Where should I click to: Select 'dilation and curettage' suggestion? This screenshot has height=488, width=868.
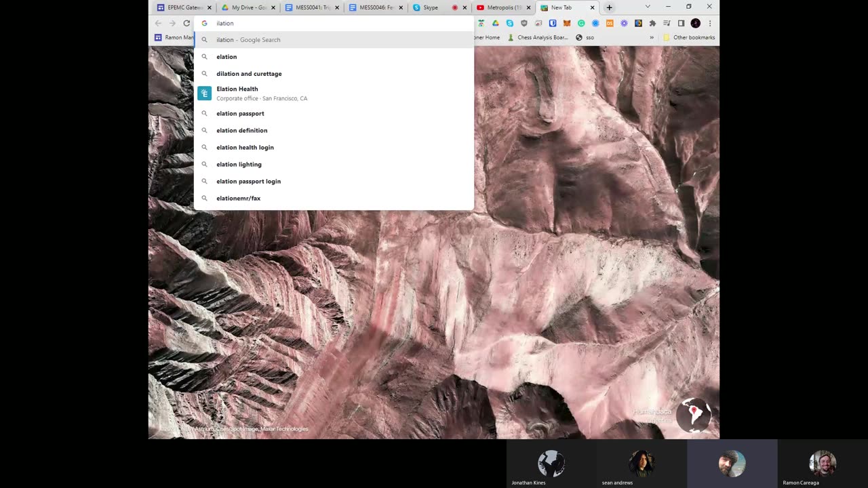click(x=334, y=73)
